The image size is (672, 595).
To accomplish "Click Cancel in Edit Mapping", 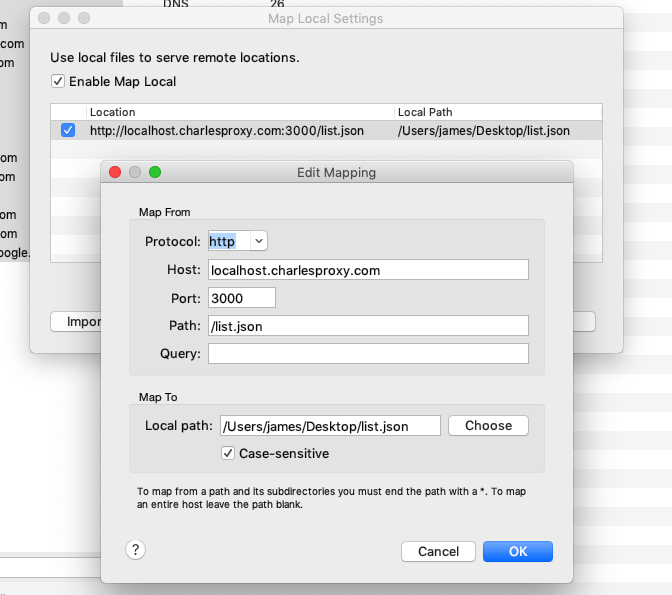I will point(438,551).
